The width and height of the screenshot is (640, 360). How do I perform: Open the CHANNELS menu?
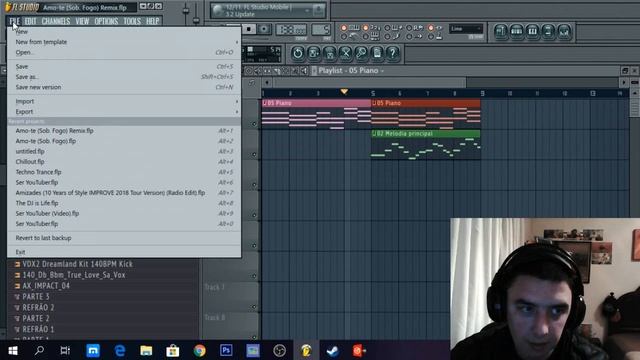click(56, 21)
